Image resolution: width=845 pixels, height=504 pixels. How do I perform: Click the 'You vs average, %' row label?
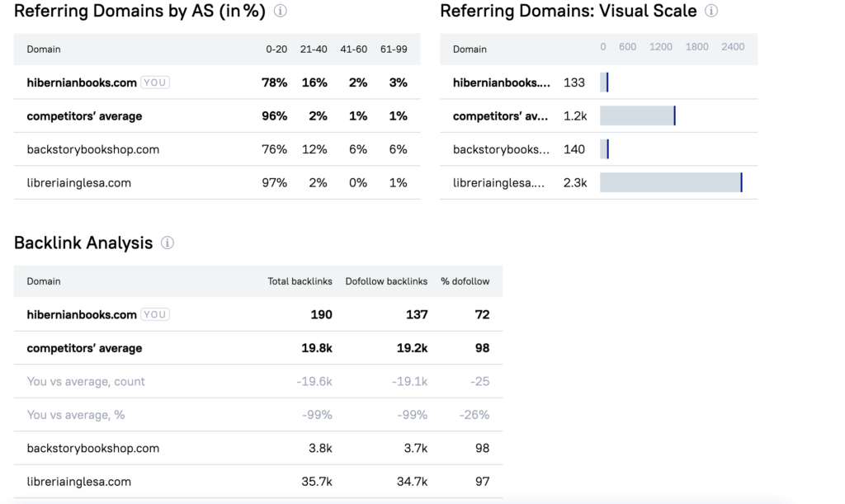(76, 415)
